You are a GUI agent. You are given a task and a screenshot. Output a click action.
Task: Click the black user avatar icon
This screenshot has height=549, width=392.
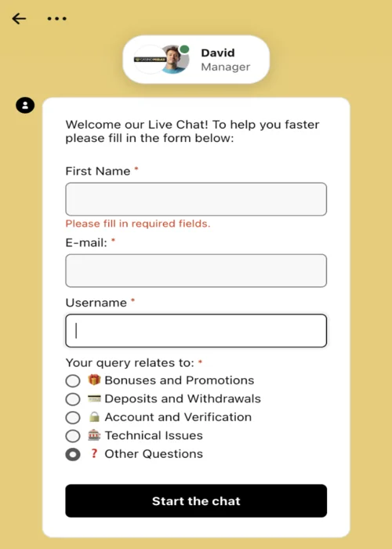click(25, 105)
